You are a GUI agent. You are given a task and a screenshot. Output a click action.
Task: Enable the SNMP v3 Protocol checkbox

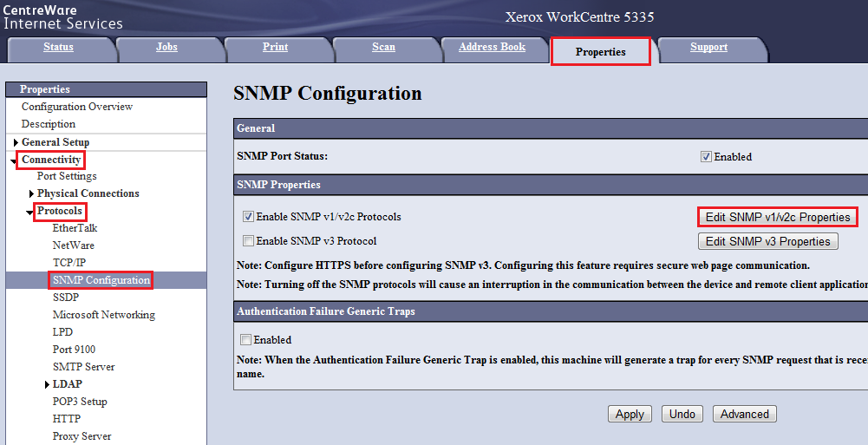pos(249,241)
